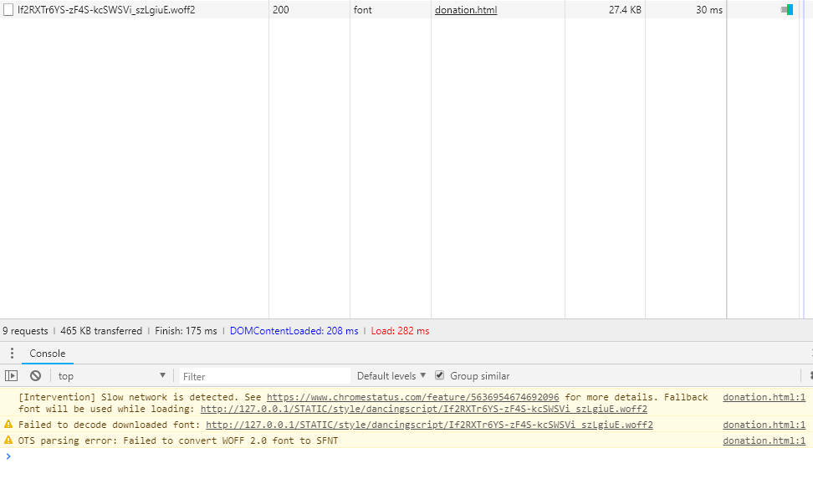Clear the console with the clear icon
The height and width of the screenshot is (504, 813).
pos(35,376)
